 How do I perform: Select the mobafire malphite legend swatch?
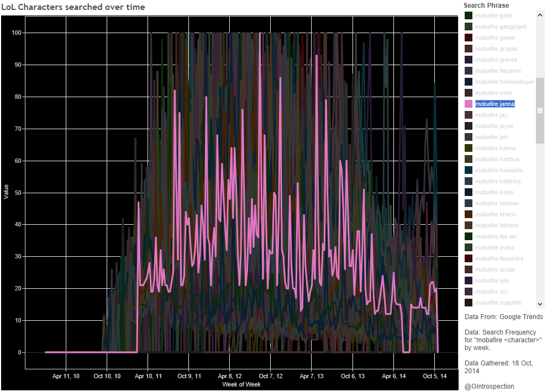click(469, 303)
